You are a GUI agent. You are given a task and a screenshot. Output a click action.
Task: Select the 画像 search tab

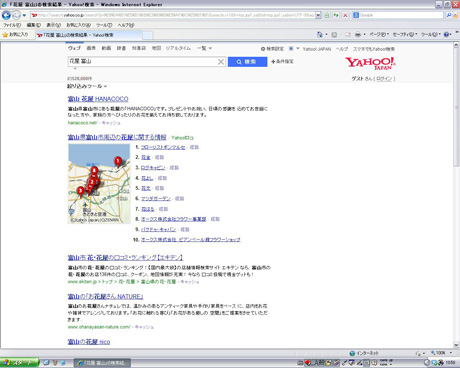[91, 48]
